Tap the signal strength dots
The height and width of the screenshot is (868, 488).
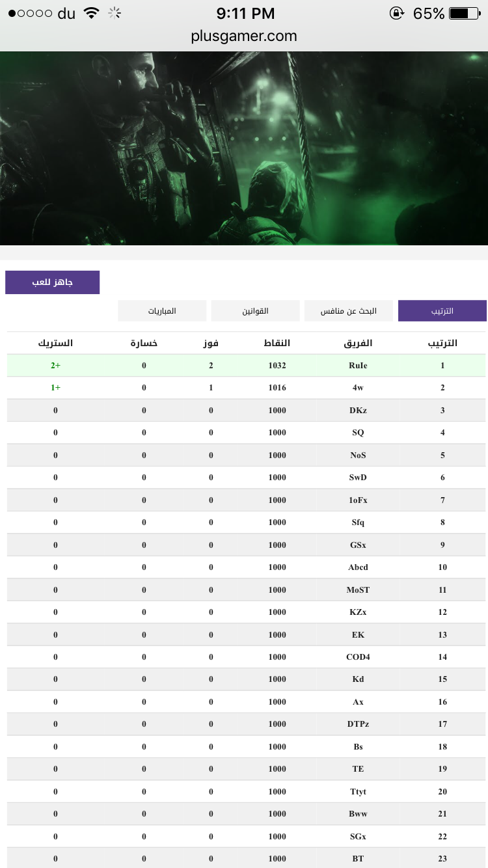30,13
